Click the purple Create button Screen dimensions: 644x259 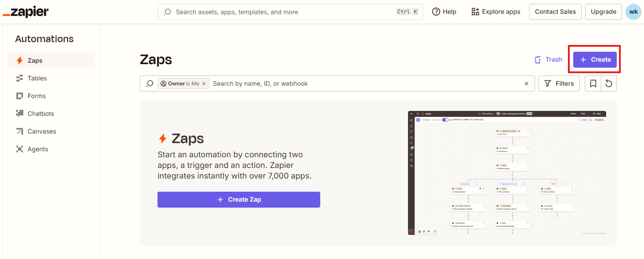[x=595, y=60]
